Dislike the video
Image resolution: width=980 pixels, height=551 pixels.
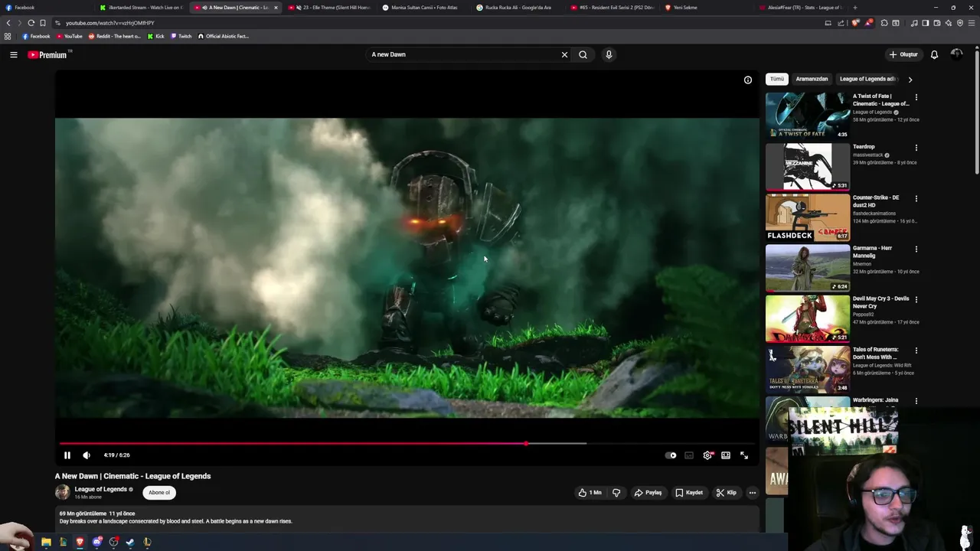(x=616, y=493)
